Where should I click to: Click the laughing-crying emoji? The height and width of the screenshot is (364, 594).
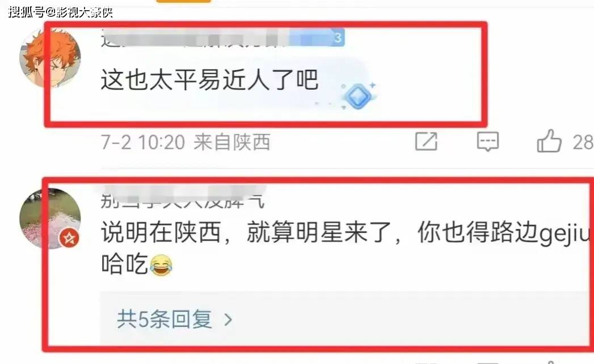coord(161,265)
